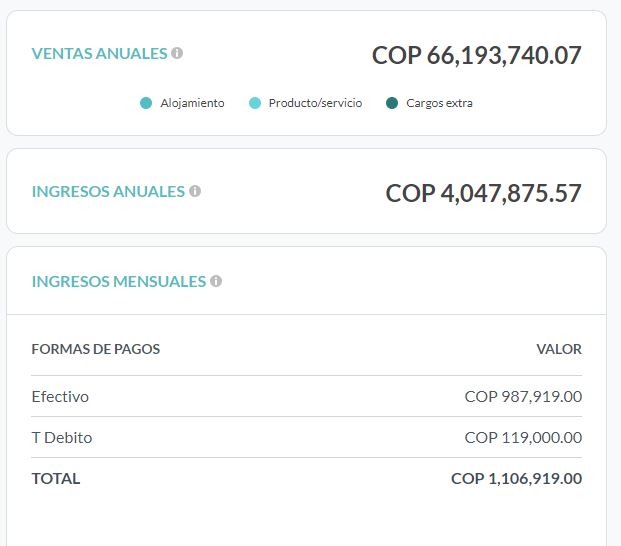
Task: Click the Alojamiento legend label
Action: pyautogui.click(x=192, y=103)
